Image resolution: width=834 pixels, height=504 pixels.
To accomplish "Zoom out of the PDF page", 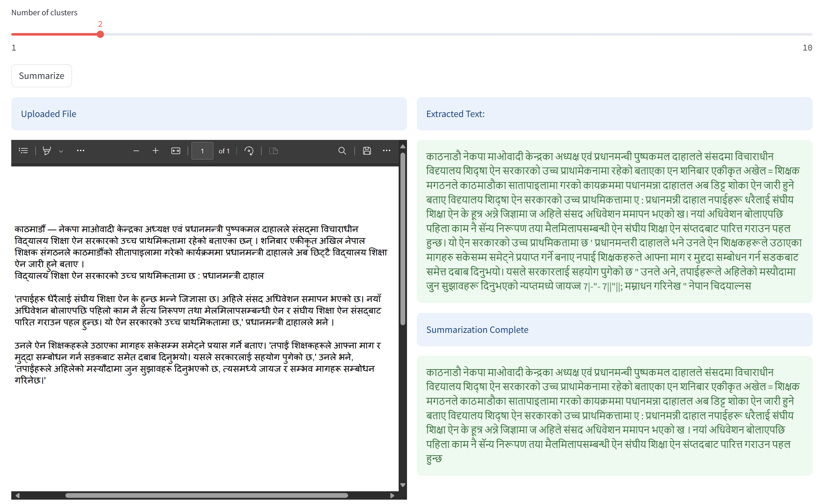I will pyautogui.click(x=136, y=150).
